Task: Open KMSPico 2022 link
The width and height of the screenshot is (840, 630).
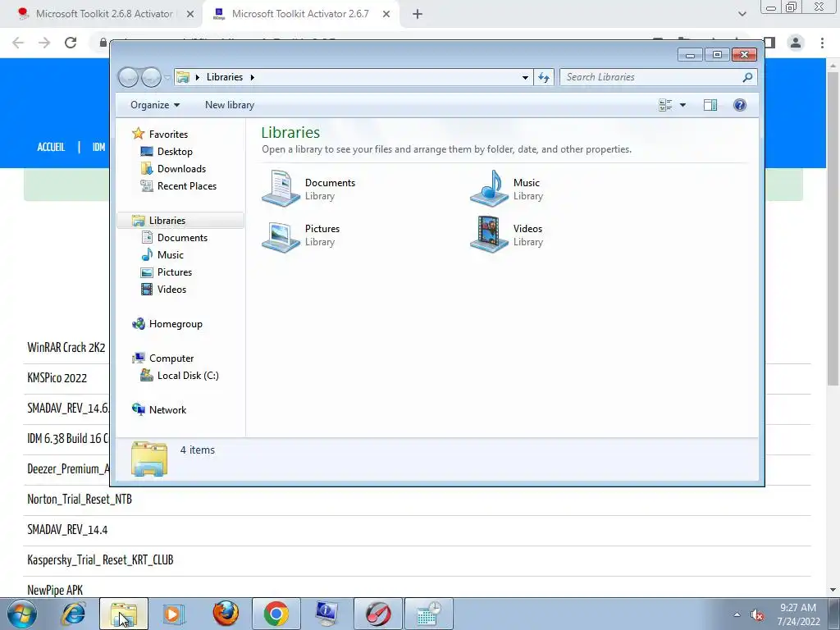Action: (57, 378)
